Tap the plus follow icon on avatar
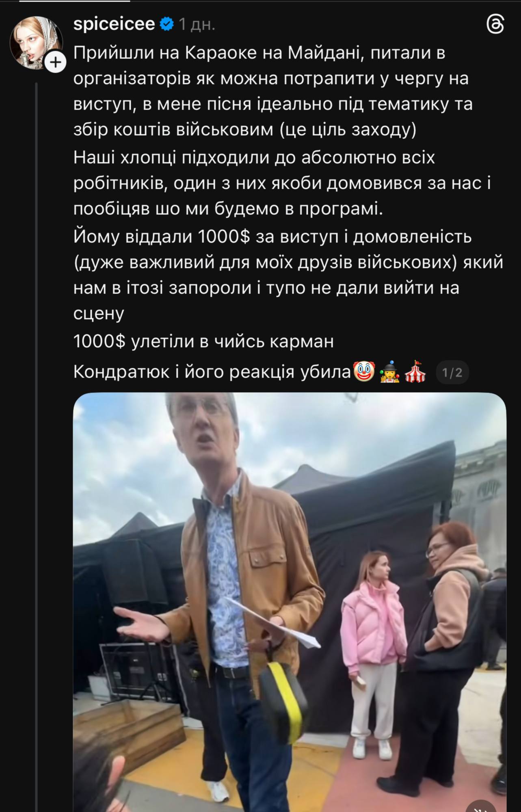Viewport: 521px width, 812px height. (x=55, y=63)
